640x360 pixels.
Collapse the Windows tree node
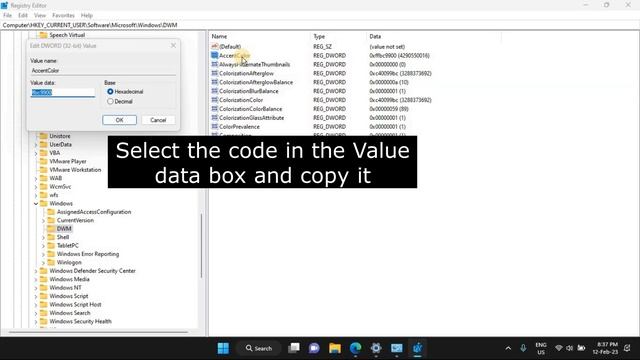[36, 204]
